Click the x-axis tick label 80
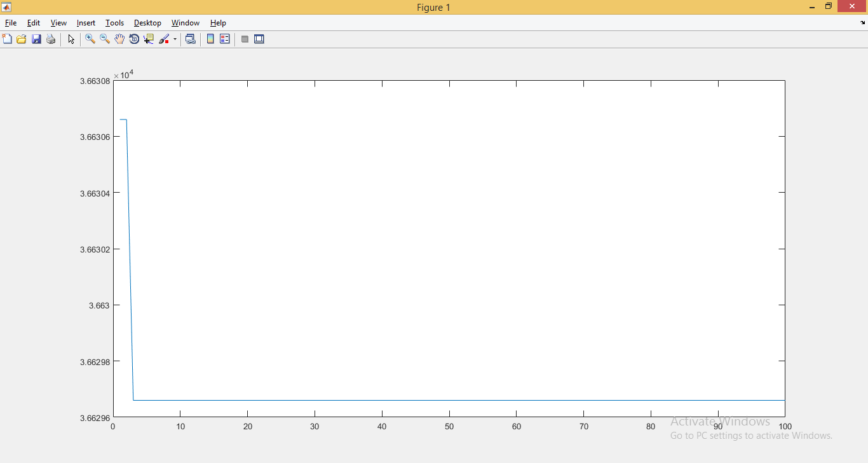The height and width of the screenshot is (463, 868). point(651,427)
